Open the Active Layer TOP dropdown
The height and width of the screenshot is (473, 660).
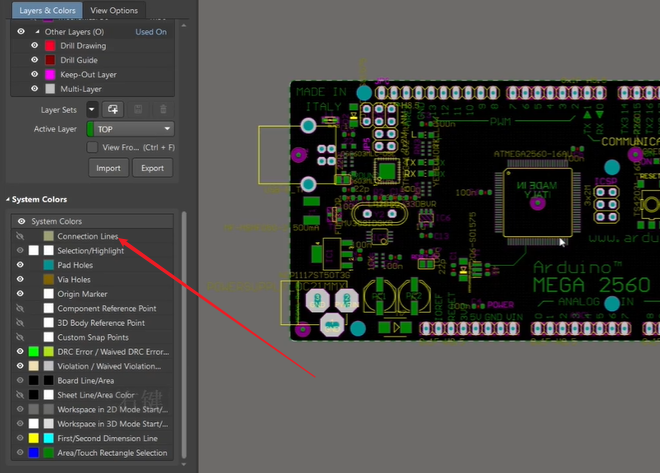click(130, 129)
